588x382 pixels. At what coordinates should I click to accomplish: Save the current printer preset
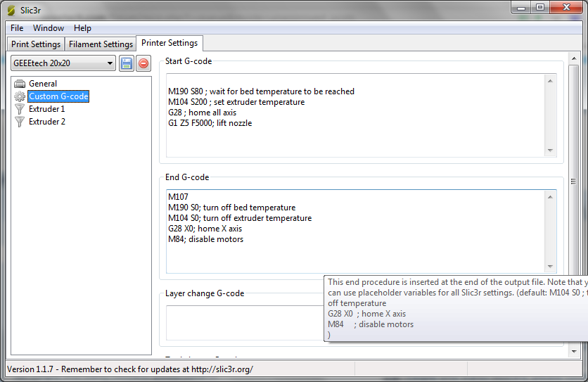click(127, 63)
